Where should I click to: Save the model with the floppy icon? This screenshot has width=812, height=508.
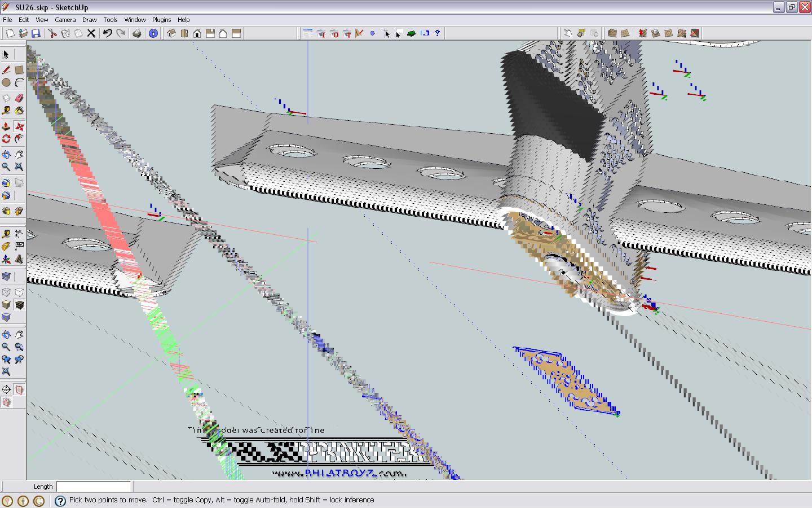pyautogui.click(x=36, y=33)
